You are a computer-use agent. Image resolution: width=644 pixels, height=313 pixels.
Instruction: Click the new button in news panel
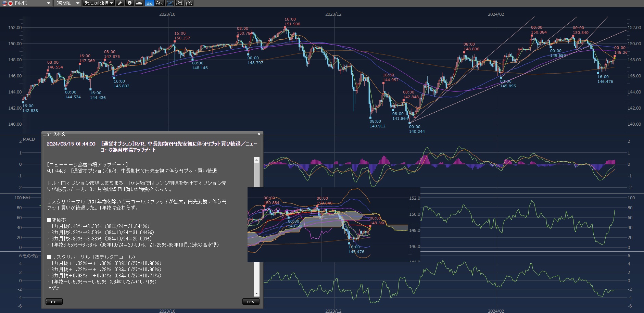tap(251, 302)
